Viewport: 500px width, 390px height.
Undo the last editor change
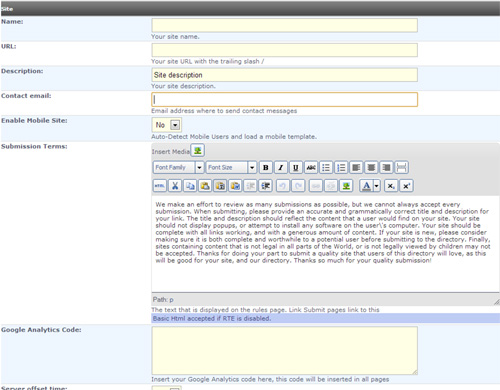click(283, 186)
